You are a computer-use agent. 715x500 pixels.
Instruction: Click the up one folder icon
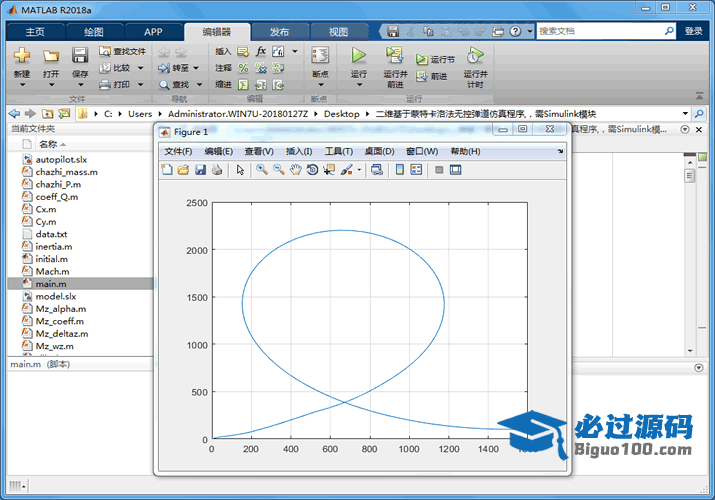(47, 113)
